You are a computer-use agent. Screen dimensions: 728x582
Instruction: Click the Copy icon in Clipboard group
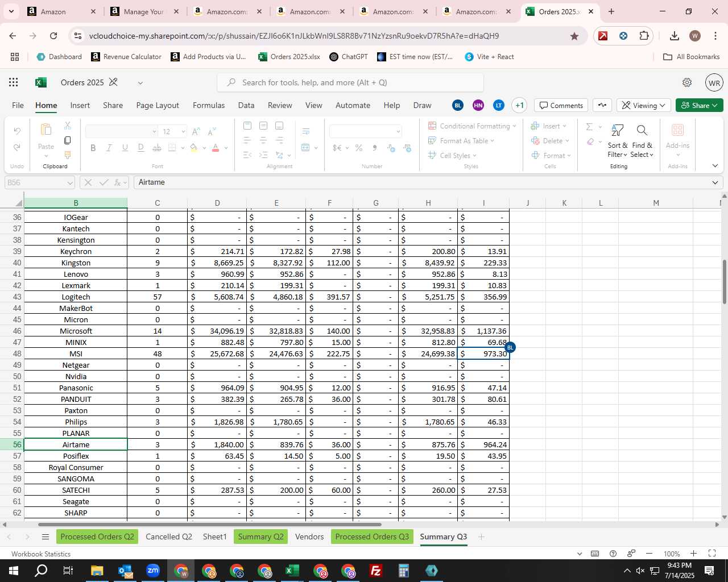point(68,140)
